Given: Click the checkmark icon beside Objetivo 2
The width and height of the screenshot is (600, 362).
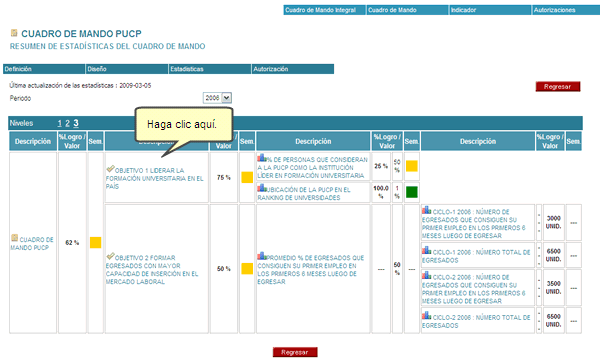Looking at the screenshot, I should [111, 256].
